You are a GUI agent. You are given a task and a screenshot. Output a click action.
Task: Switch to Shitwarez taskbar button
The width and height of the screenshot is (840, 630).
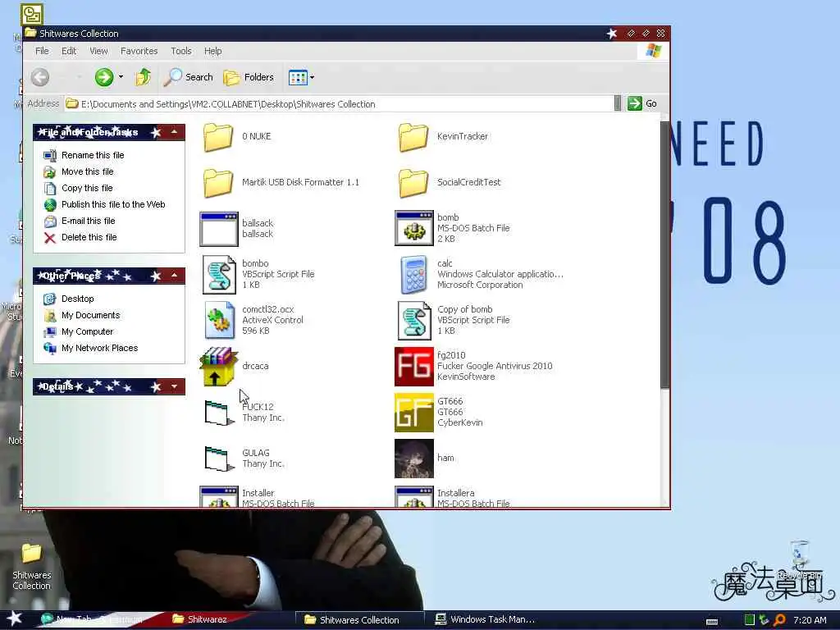(199, 619)
